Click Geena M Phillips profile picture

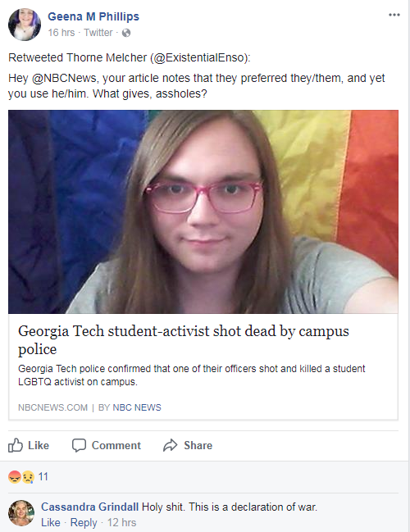pyautogui.click(x=25, y=25)
